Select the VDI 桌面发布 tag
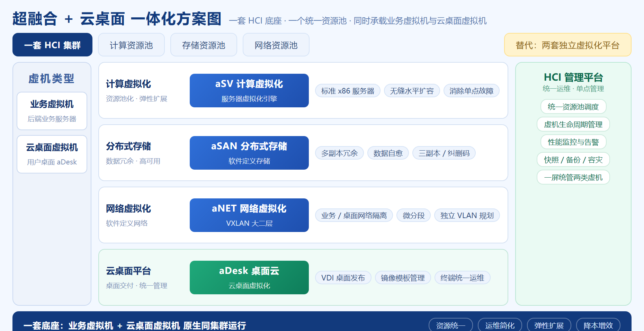Screen dimensions: 644x331 343,278
